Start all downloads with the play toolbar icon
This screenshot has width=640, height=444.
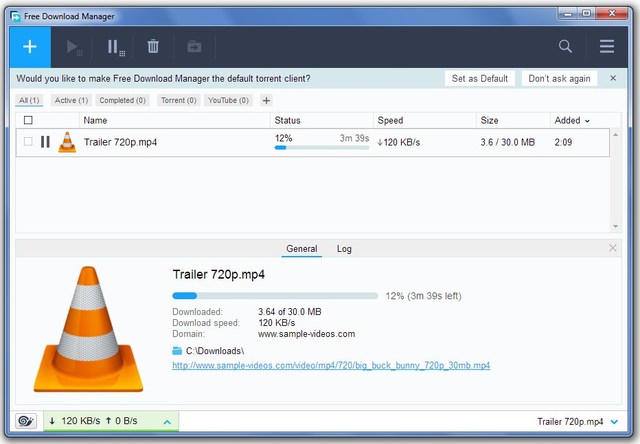point(74,47)
